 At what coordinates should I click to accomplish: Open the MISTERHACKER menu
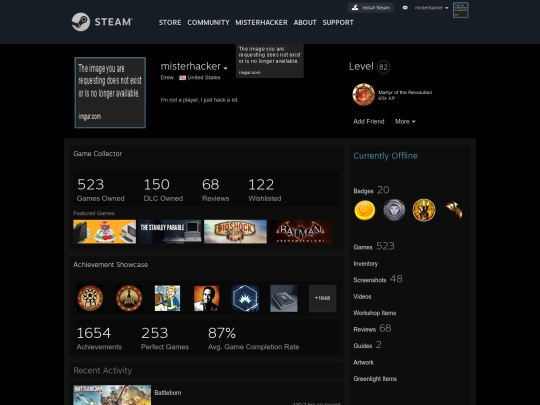[261, 22]
